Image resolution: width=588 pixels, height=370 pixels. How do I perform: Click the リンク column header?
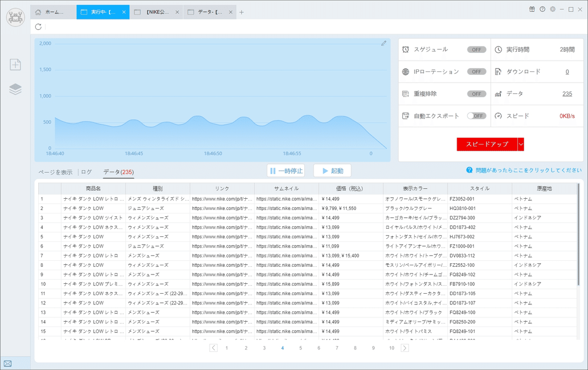coord(222,188)
